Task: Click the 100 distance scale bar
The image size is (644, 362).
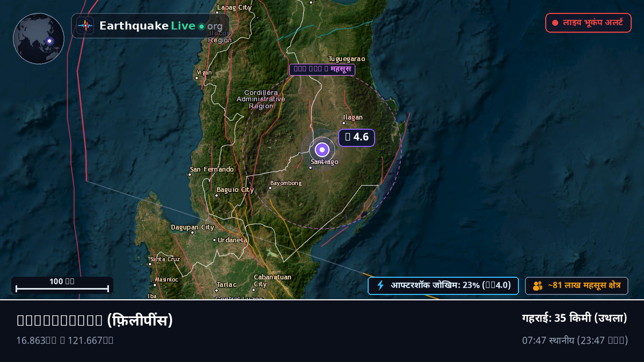Action: pyautogui.click(x=62, y=285)
